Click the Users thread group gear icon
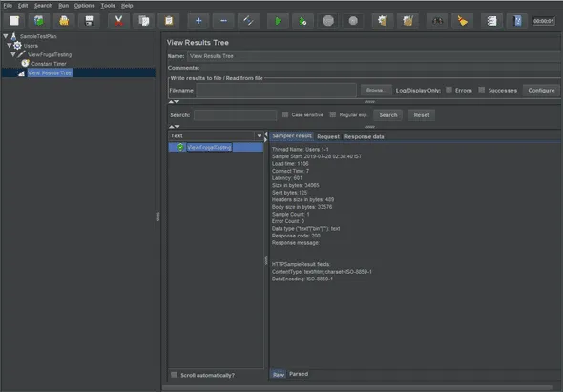563x392 pixels. 17,46
